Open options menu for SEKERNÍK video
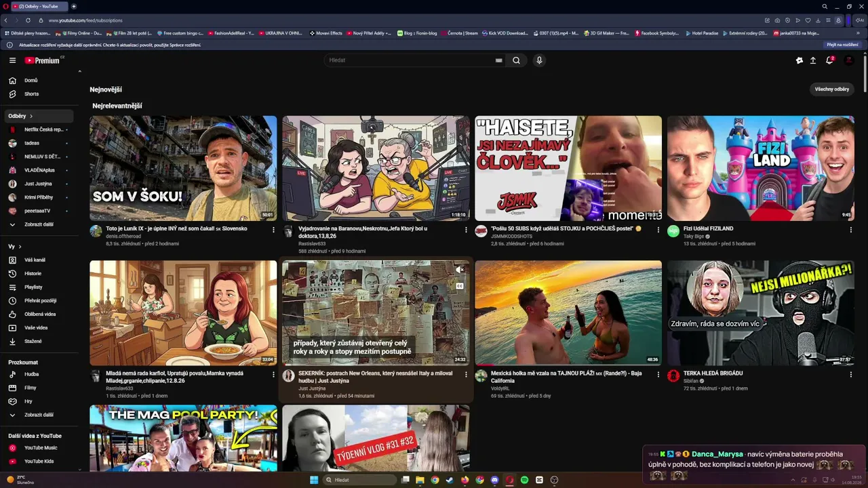This screenshot has width=868, height=488. pyautogui.click(x=466, y=374)
